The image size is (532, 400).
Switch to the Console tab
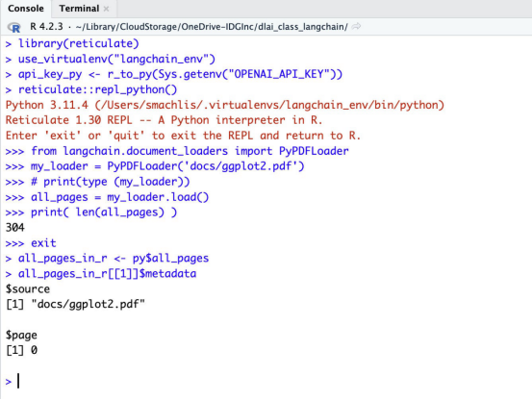pyautogui.click(x=26, y=9)
